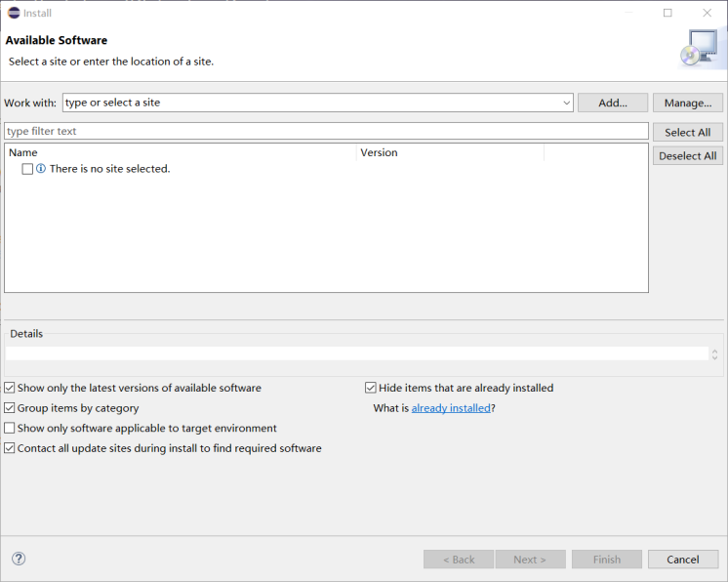Image resolution: width=728 pixels, height=582 pixels.
Task: Tick the checkbox next to 'There is no site selected'
Action: point(27,169)
